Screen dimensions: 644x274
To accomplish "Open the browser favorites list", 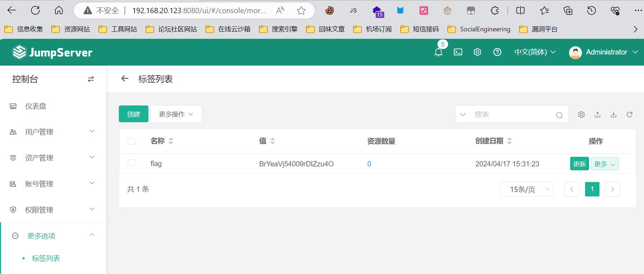I will click(544, 11).
